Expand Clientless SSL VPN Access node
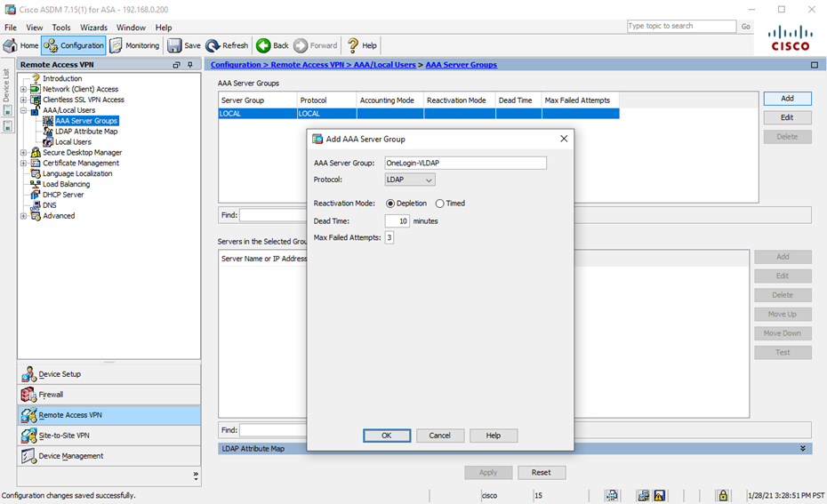The width and height of the screenshot is (827, 504). tap(23, 100)
